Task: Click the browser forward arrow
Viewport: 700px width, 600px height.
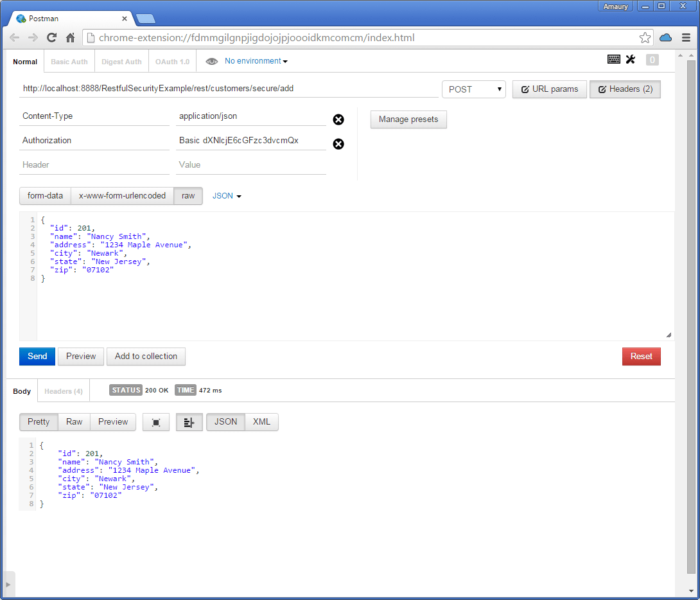Action: pyautogui.click(x=33, y=37)
